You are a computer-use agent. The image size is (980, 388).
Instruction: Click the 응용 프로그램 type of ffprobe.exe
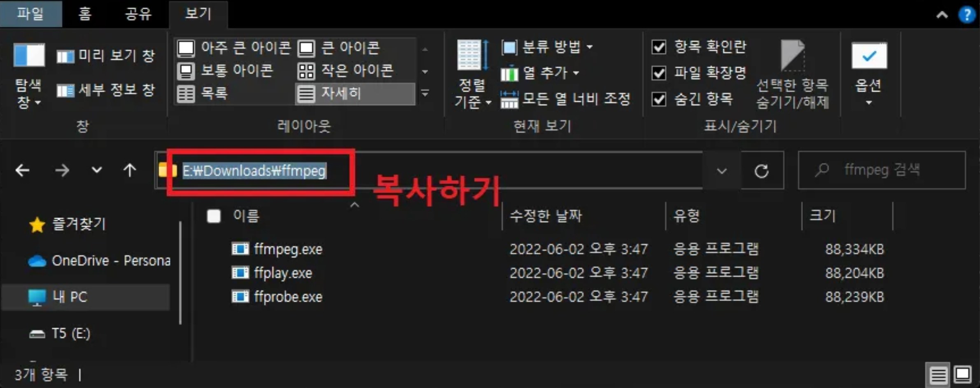click(x=716, y=297)
